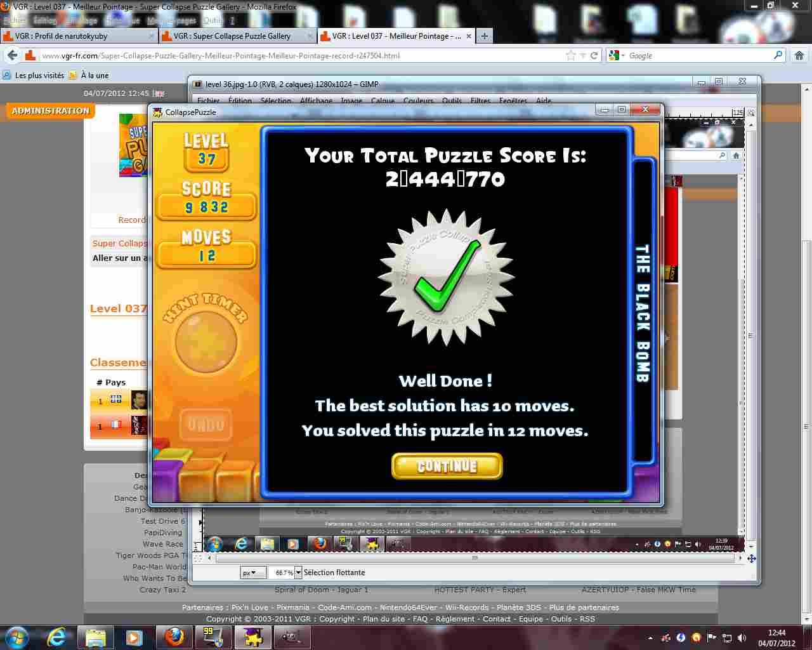The image size is (812, 650).
Task: Open the GIMP zoom percentage dropdown
Action: [x=299, y=573]
